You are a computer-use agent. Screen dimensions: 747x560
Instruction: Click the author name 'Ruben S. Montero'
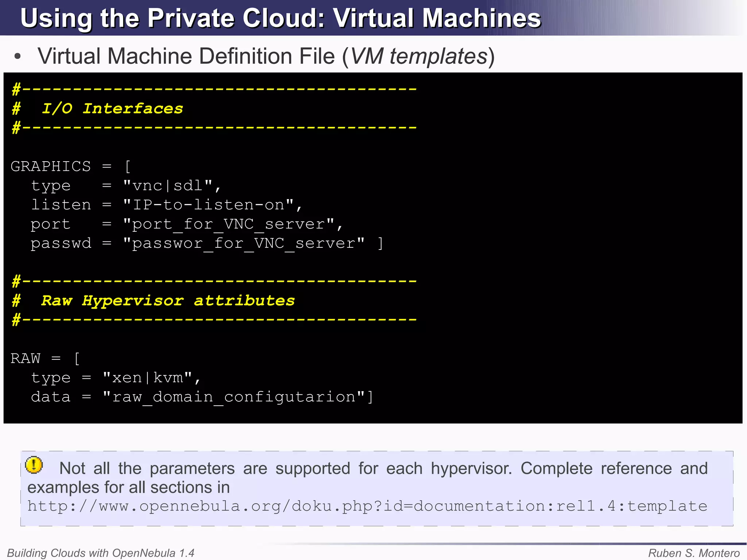[x=694, y=553]
